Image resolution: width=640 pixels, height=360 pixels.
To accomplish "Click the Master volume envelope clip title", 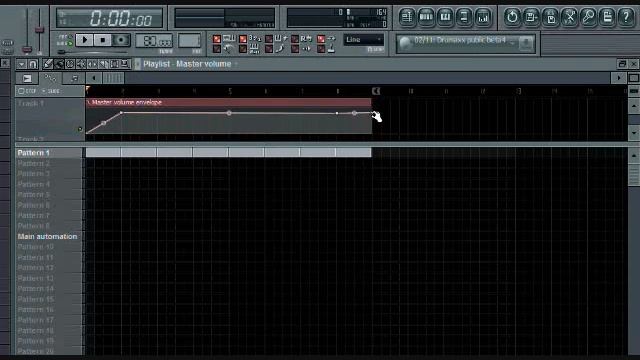I will point(127,102).
